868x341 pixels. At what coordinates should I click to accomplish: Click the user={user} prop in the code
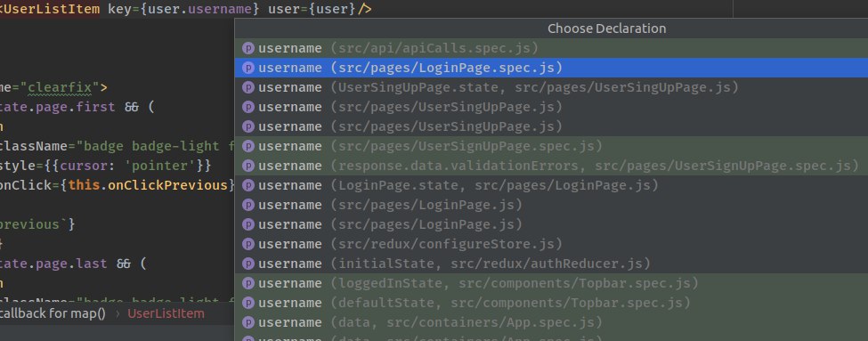tap(312, 10)
